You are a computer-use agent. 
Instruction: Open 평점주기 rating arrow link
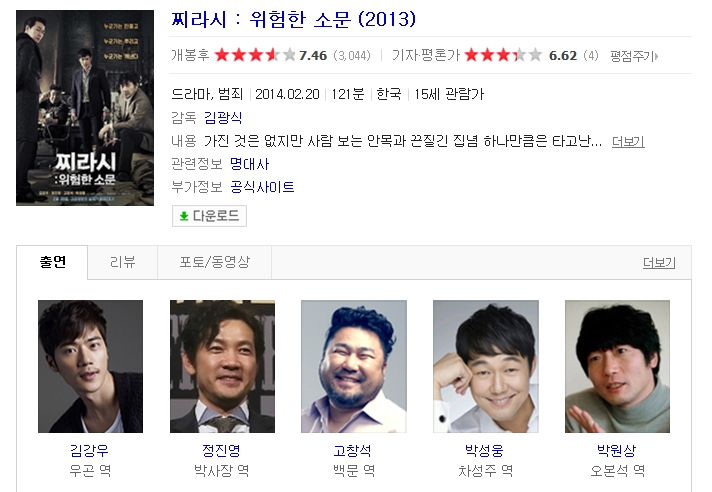[x=634, y=56]
